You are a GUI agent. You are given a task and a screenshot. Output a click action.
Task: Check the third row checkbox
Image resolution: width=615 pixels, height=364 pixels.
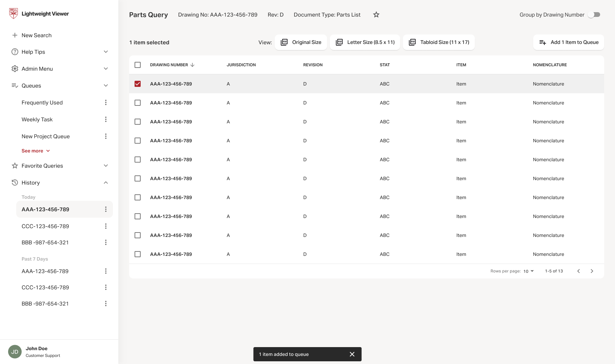138,122
